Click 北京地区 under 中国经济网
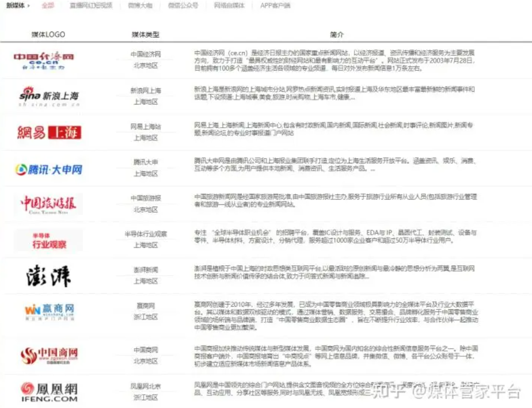 [146, 66]
